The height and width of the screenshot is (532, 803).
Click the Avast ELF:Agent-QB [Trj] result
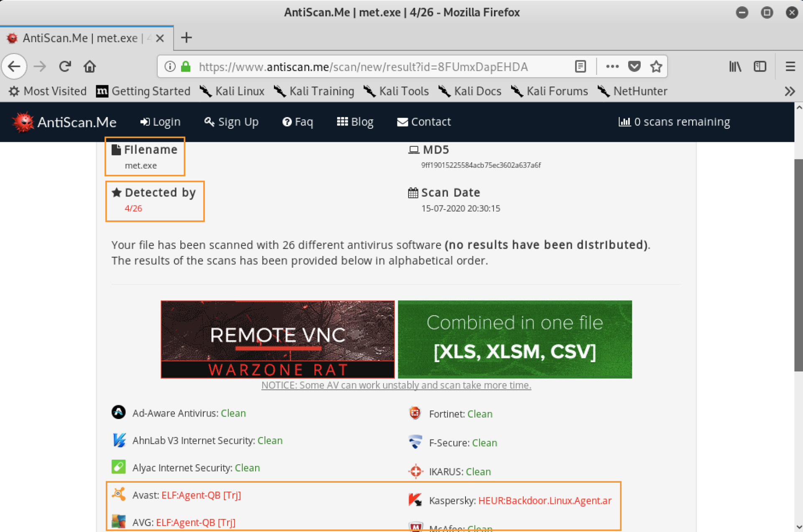201,495
